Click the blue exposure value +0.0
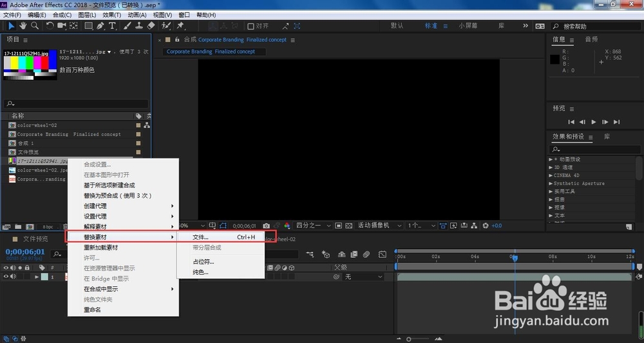Screen dimensions: 644x343 point(497,226)
